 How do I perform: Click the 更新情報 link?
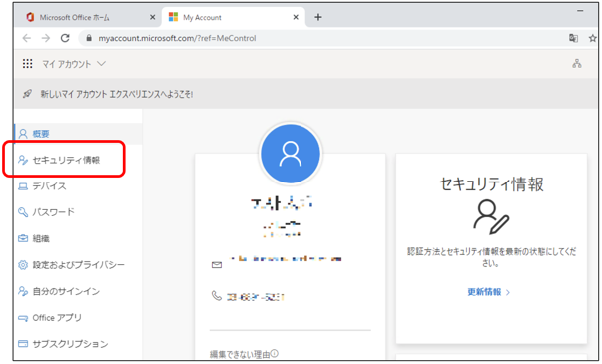point(484,292)
